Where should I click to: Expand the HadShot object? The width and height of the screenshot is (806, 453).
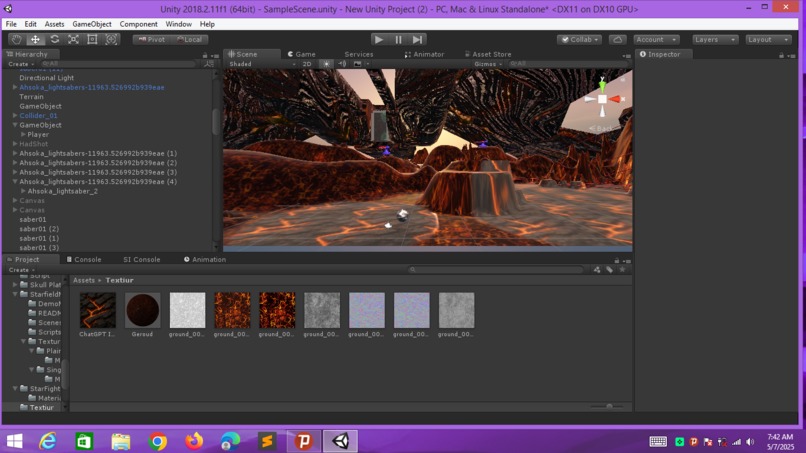tap(15, 144)
